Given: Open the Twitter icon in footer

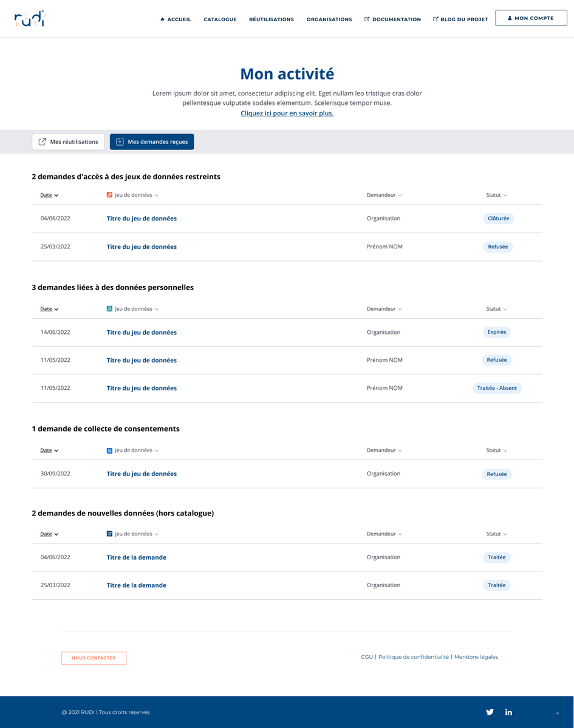Looking at the screenshot, I should pyautogui.click(x=490, y=712).
